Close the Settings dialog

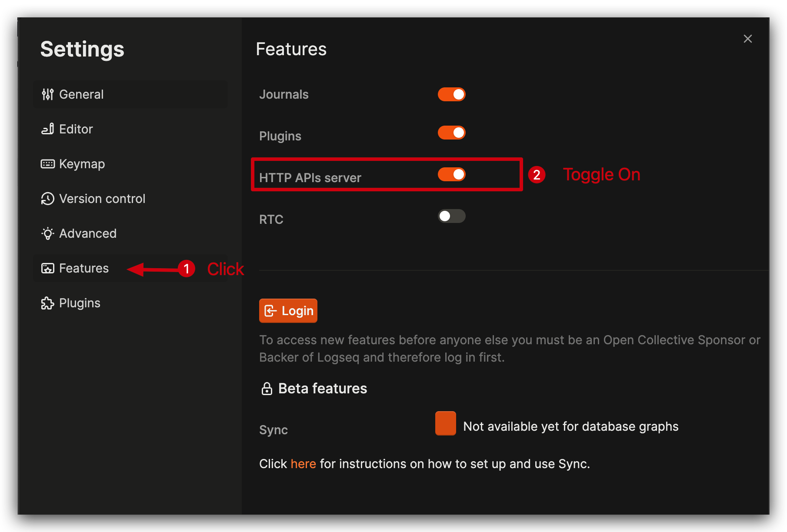coord(748,39)
